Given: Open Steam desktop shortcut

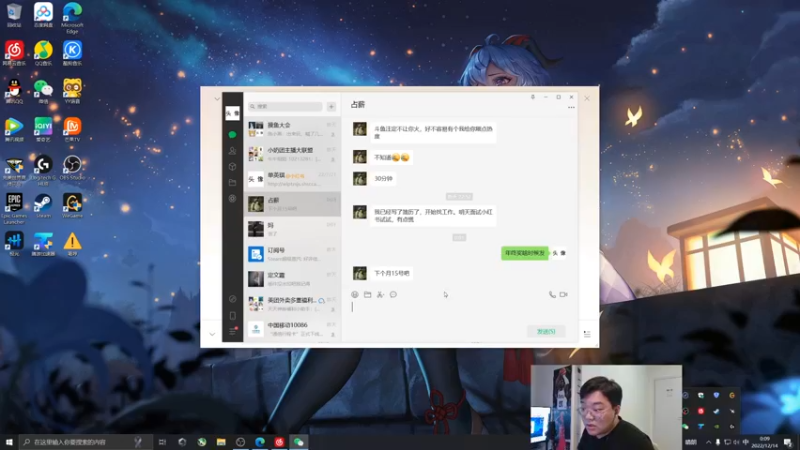Looking at the screenshot, I should pyautogui.click(x=43, y=206).
